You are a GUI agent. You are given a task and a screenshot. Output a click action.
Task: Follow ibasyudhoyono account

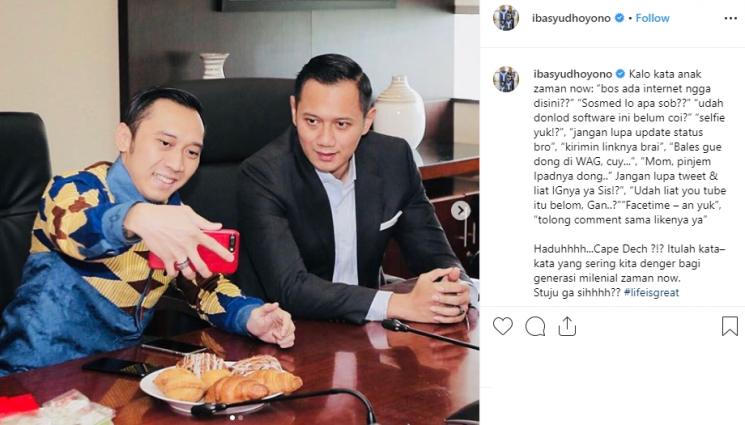point(652,18)
